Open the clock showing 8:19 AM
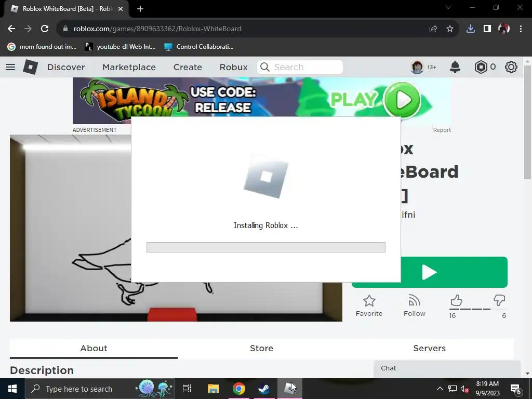The height and width of the screenshot is (399, 532). tap(487, 389)
